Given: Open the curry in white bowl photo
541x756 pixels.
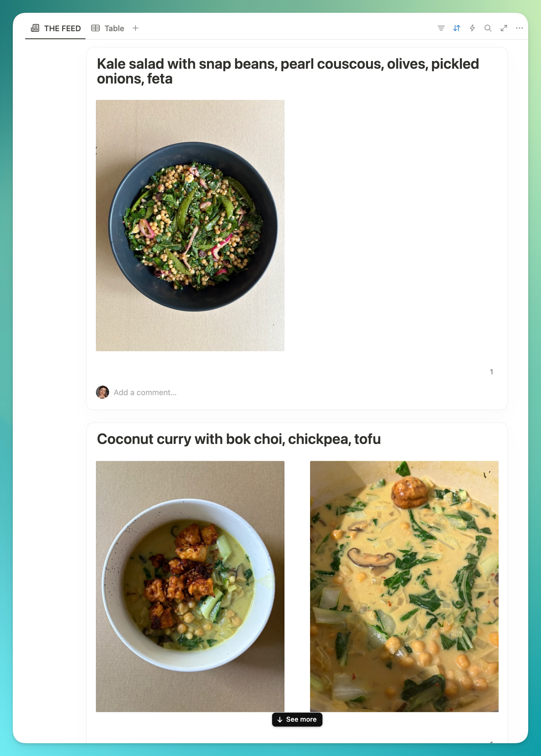Looking at the screenshot, I should 190,587.
